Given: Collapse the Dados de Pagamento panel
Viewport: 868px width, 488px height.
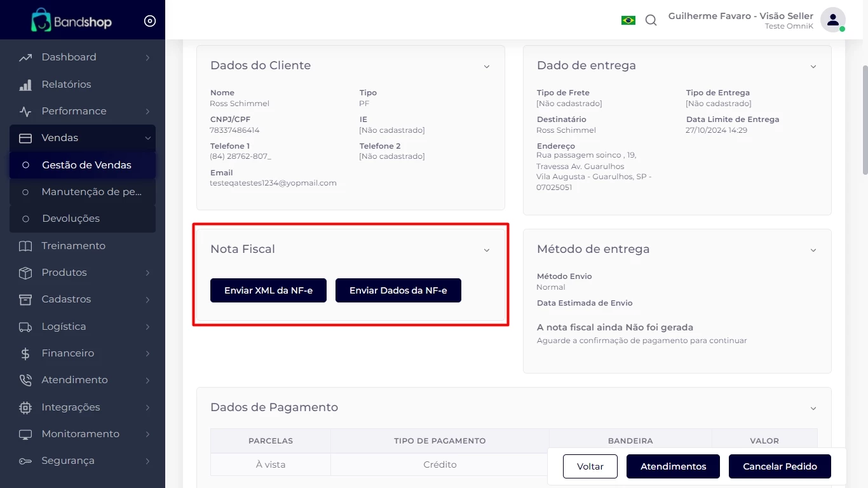Looking at the screenshot, I should click(813, 409).
